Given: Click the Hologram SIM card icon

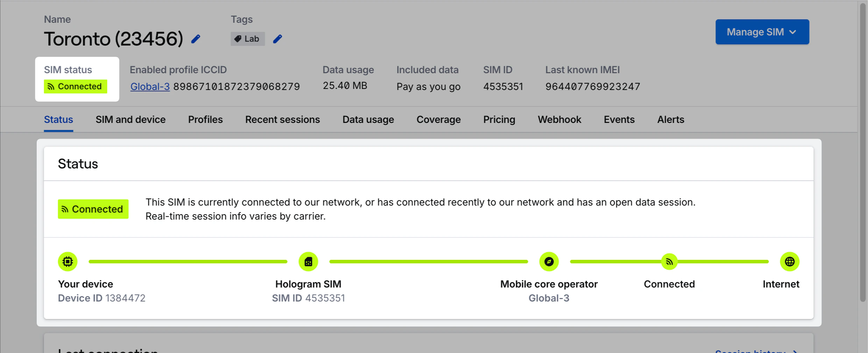Looking at the screenshot, I should coord(308,262).
